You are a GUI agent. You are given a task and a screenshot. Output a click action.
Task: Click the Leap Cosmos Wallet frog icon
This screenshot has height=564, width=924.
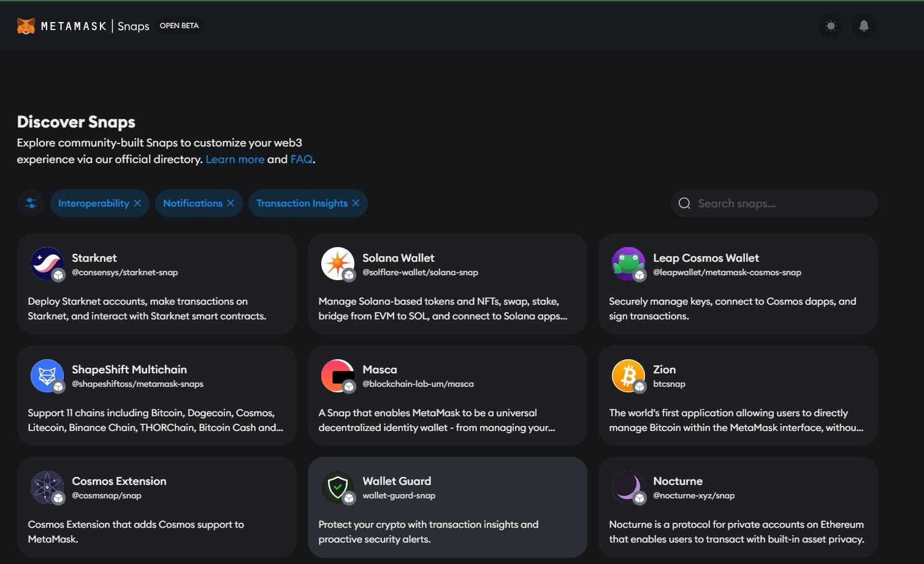628,263
